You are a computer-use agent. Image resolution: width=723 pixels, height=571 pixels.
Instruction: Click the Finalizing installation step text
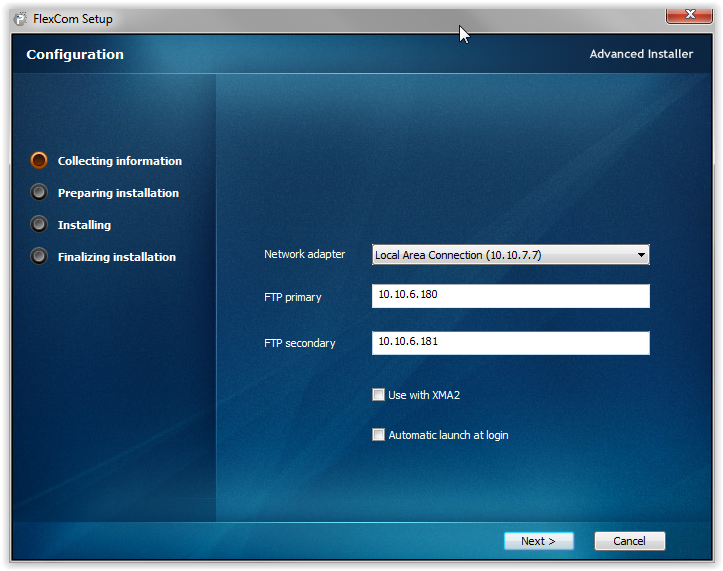point(117,257)
